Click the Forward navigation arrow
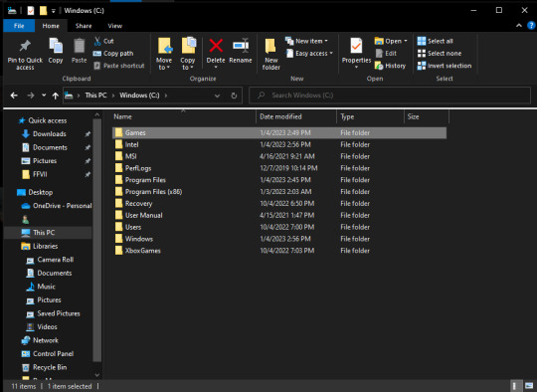537x392 pixels. tap(31, 96)
